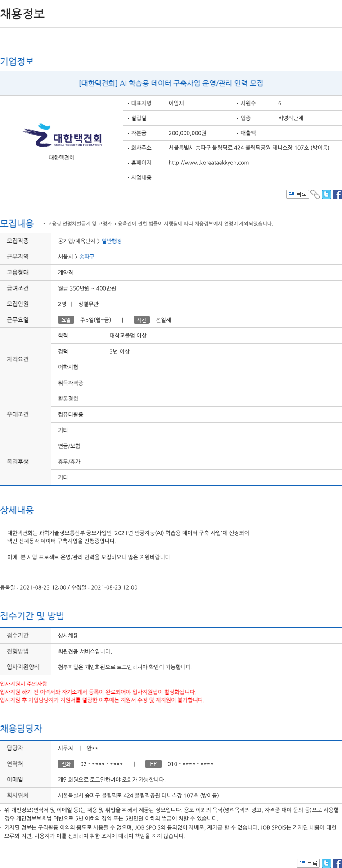Click the 기업정보 section heading
Screen dimensions: 342x868
click(x=17, y=61)
